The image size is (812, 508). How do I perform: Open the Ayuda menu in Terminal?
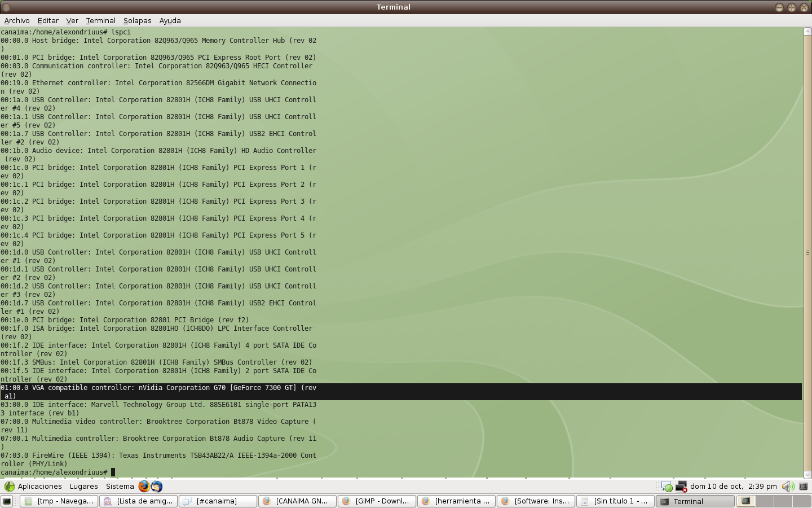coord(170,20)
